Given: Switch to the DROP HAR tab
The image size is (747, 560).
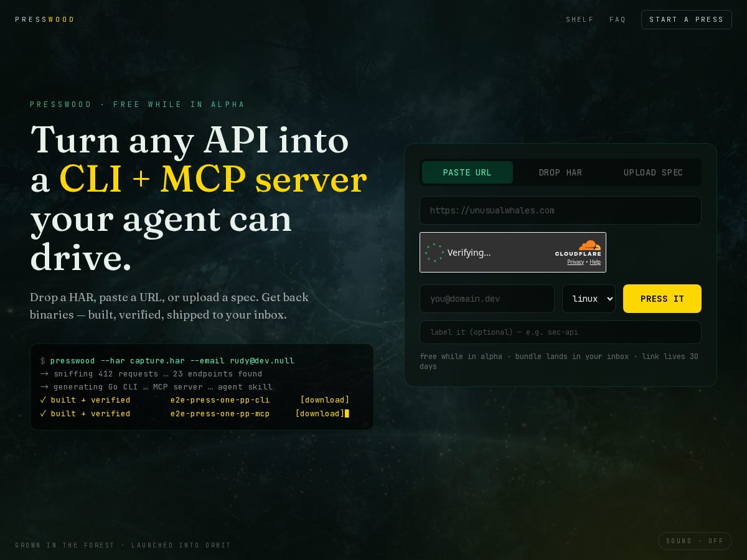Looking at the screenshot, I should tap(560, 172).
